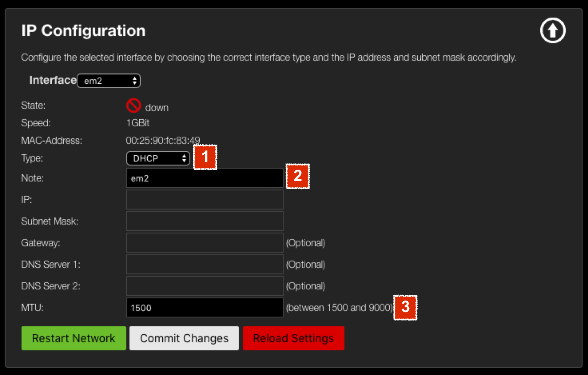Screen dimensions: 588x375
Task: Click the DNS Server 2 input field
Action: 205,286
